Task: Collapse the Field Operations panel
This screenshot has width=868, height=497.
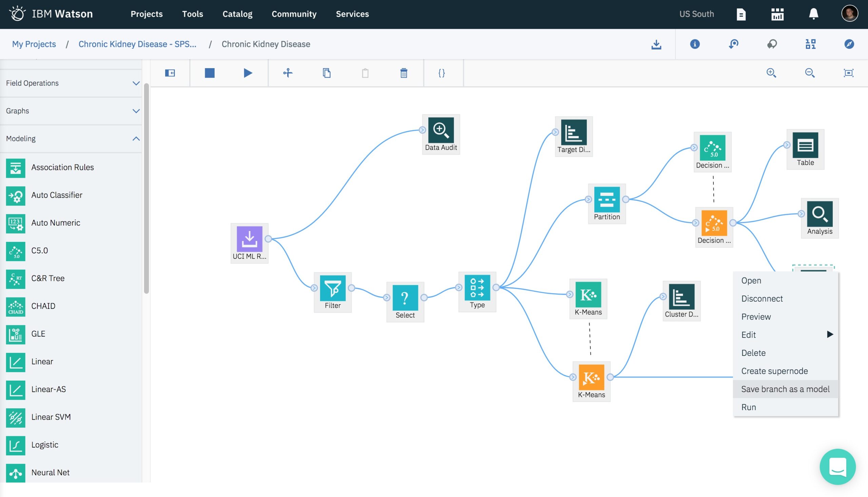Action: coord(135,83)
